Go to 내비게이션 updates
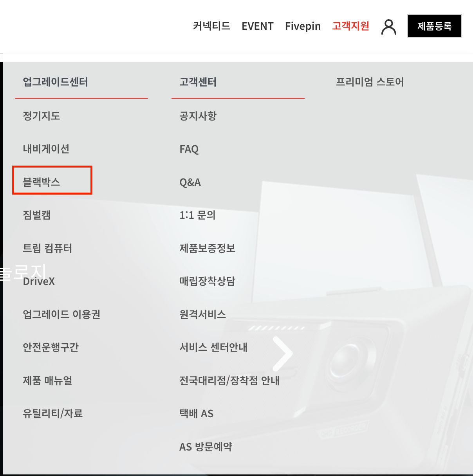 coord(46,149)
